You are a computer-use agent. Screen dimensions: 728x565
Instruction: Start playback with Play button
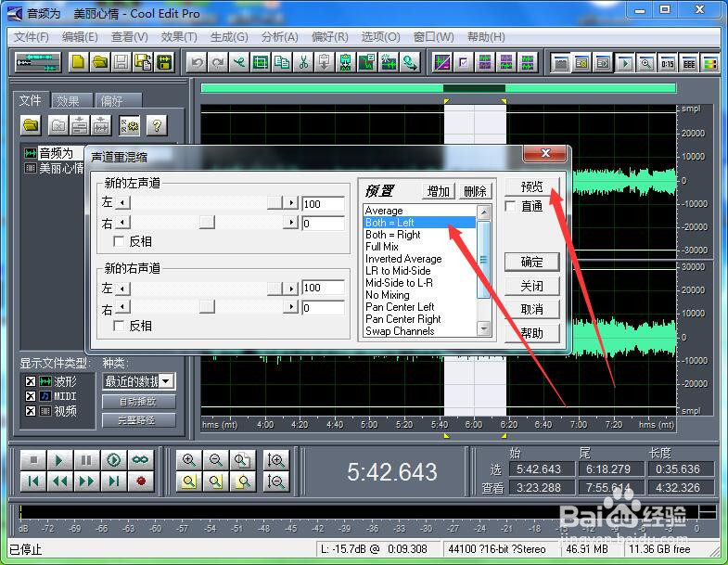[59, 460]
